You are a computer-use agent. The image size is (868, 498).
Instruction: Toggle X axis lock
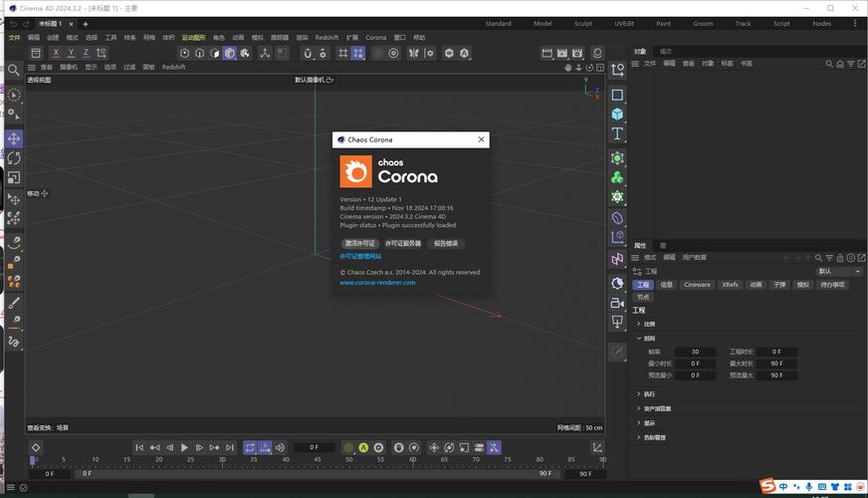pyautogui.click(x=56, y=53)
